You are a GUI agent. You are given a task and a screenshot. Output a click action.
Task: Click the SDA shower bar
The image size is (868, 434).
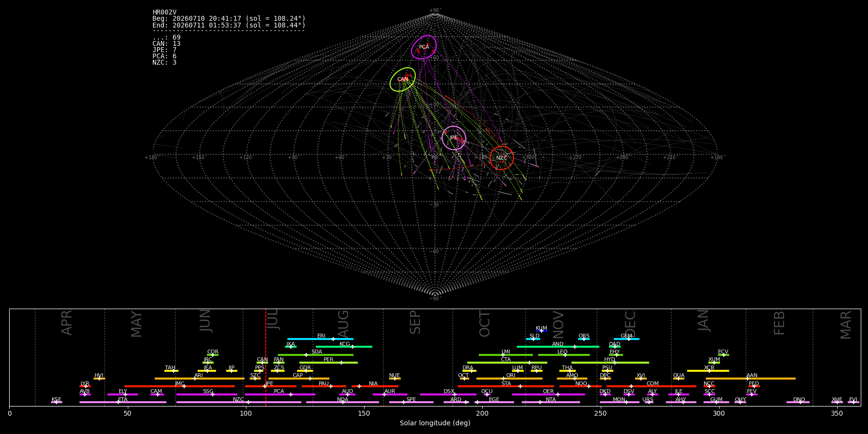315,355
